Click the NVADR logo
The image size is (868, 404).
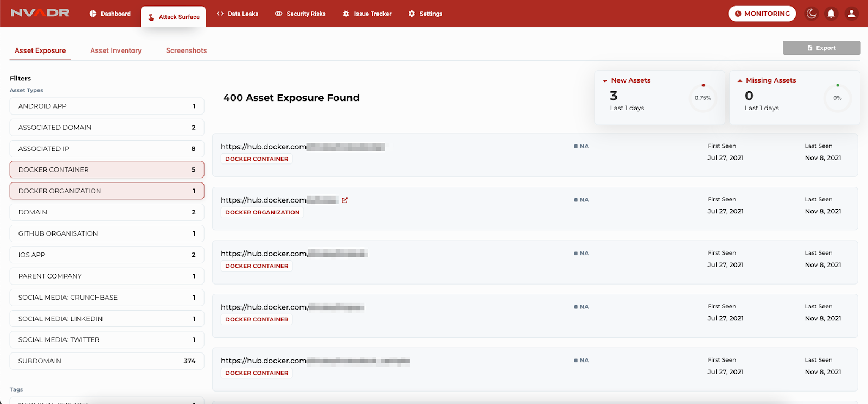(x=40, y=13)
